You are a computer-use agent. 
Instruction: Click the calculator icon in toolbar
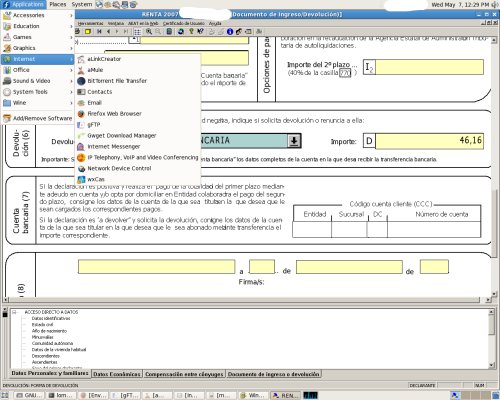point(169,32)
